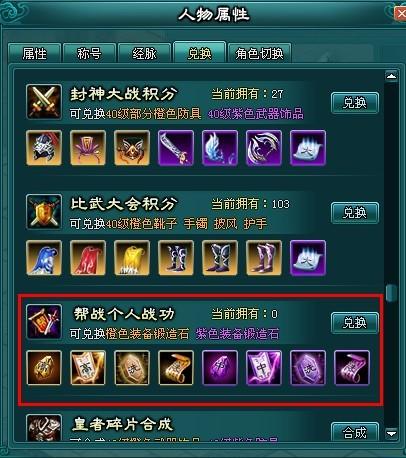Choose the blue flame accessory icon

[x=220, y=148]
